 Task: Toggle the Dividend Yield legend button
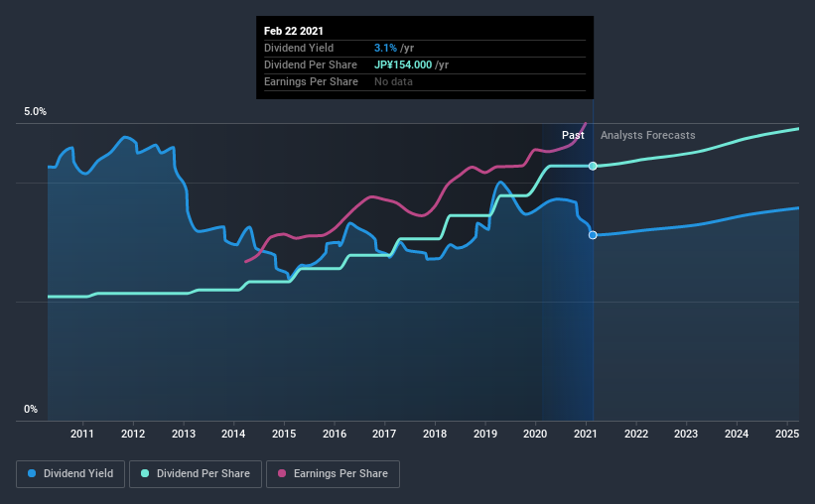coord(70,474)
